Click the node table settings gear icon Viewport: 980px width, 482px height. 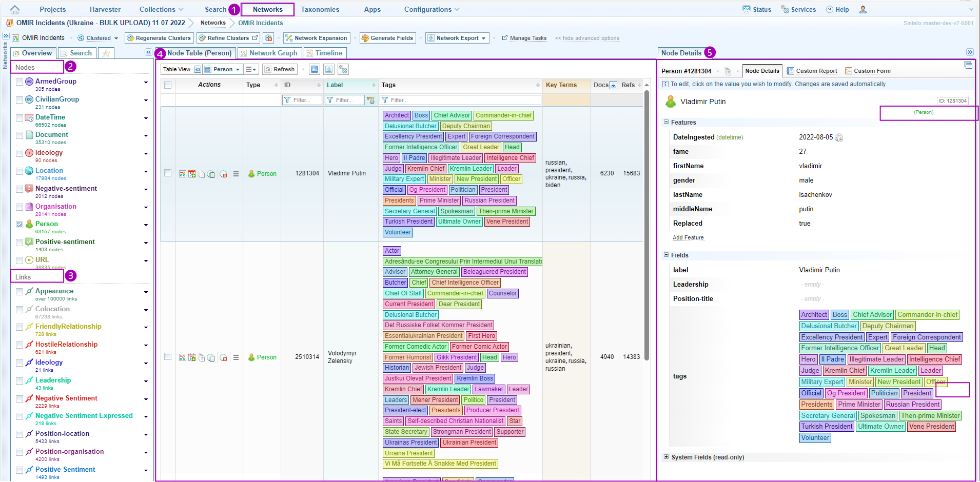(x=343, y=69)
